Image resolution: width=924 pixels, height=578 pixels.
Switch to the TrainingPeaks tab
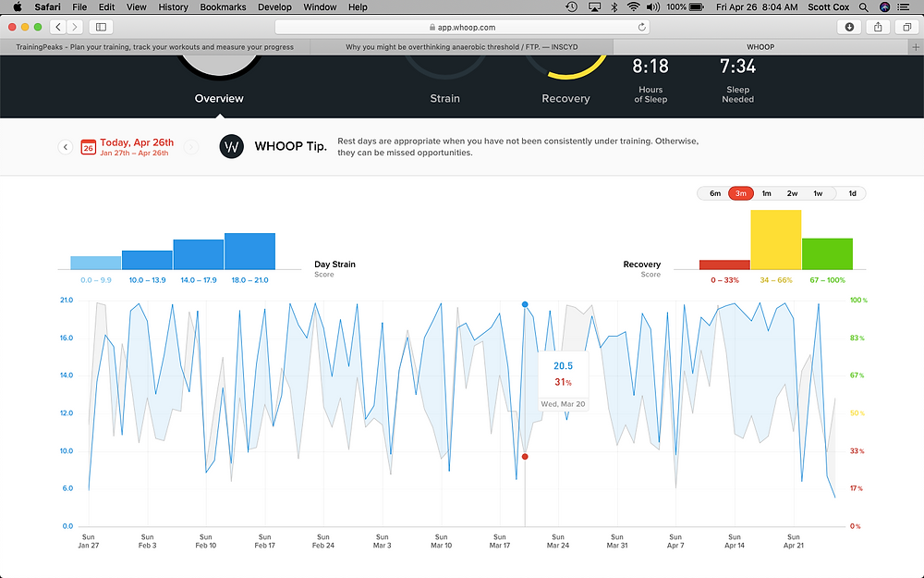click(155, 46)
